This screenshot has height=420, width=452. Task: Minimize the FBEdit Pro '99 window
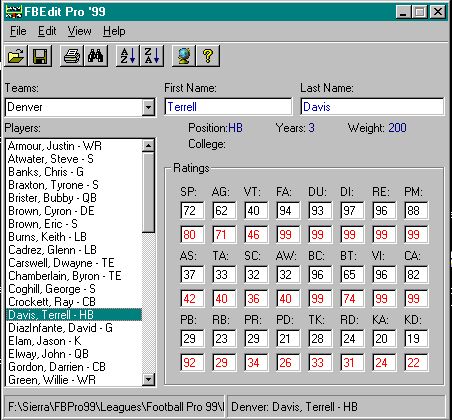click(x=403, y=12)
